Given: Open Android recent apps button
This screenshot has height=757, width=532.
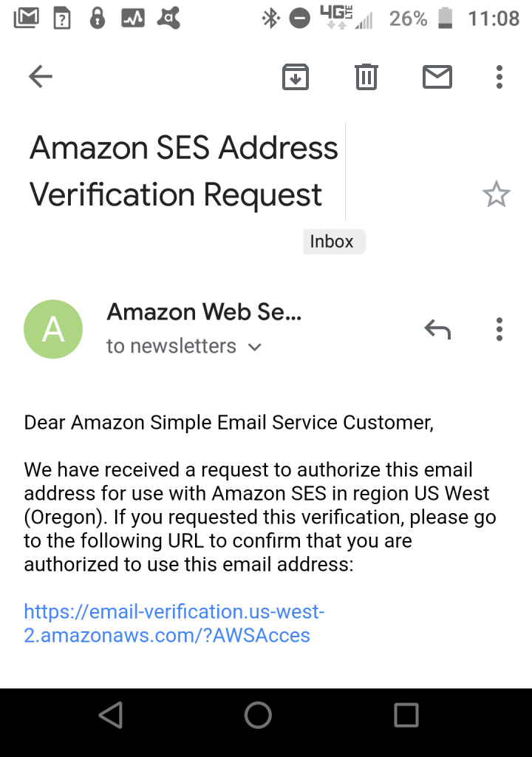Looking at the screenshot, I should (x=406, y=715).
